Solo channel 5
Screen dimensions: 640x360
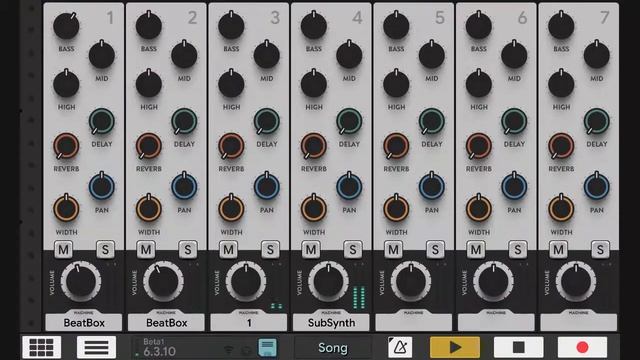[x=435, y=249]
